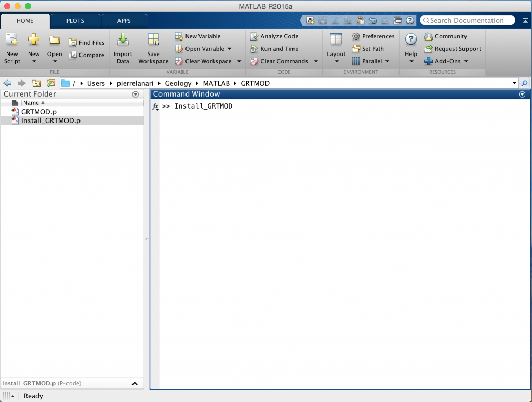Expand the Add-Ons dropdown arrow

click(x=466, y=61)
